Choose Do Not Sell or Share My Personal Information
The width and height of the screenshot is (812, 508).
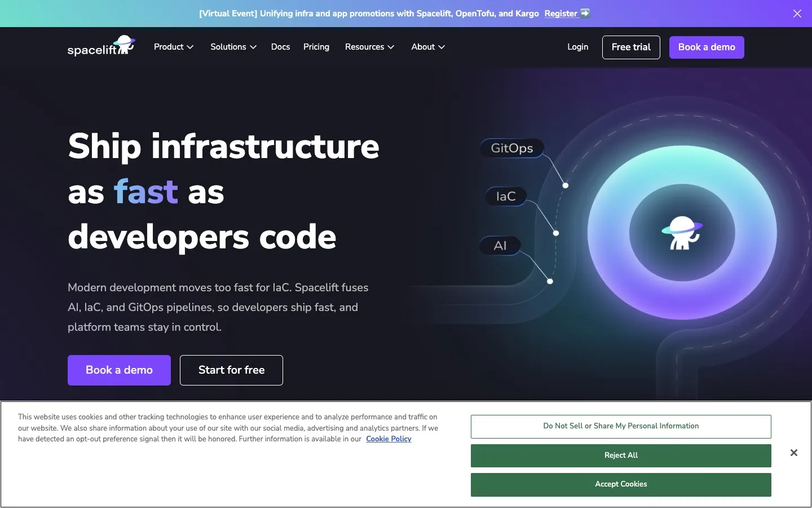point(621,427)
